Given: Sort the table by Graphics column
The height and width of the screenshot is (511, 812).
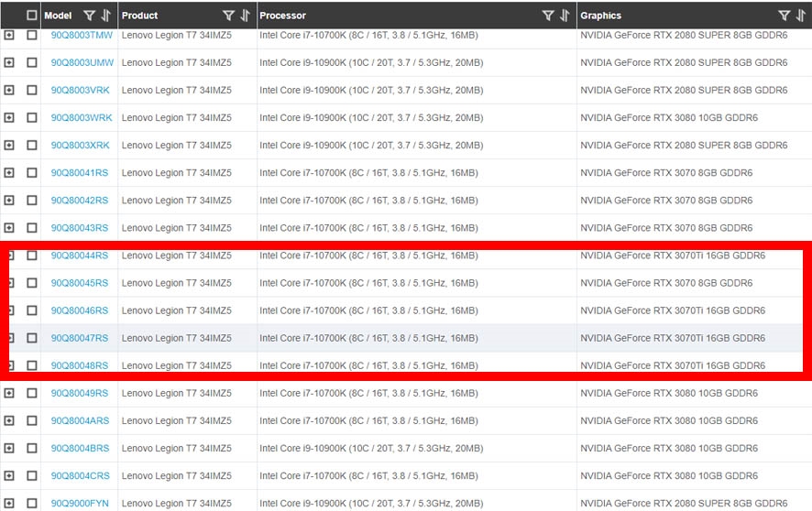Looking at the screenshot, I should pyautogui.click(x=801, y=16).
